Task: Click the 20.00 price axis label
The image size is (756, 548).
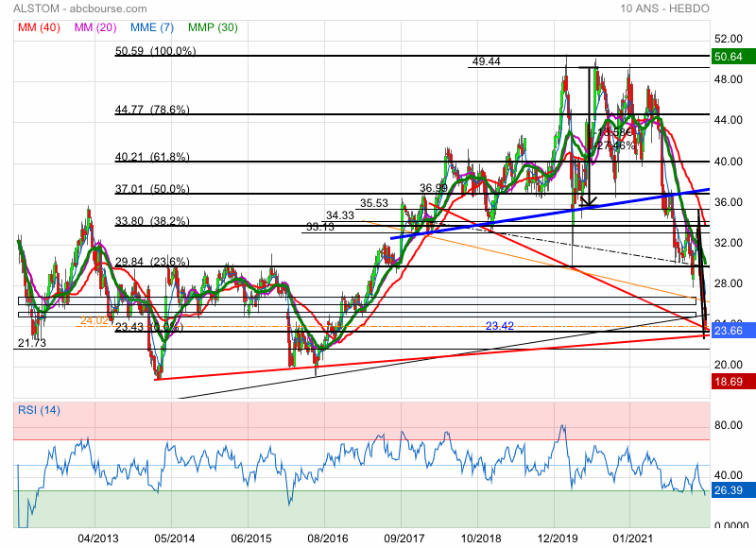Action: tap(728, 365)
